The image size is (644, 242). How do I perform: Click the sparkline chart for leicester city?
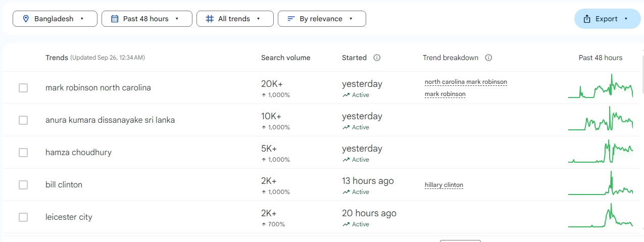point(601,215)
